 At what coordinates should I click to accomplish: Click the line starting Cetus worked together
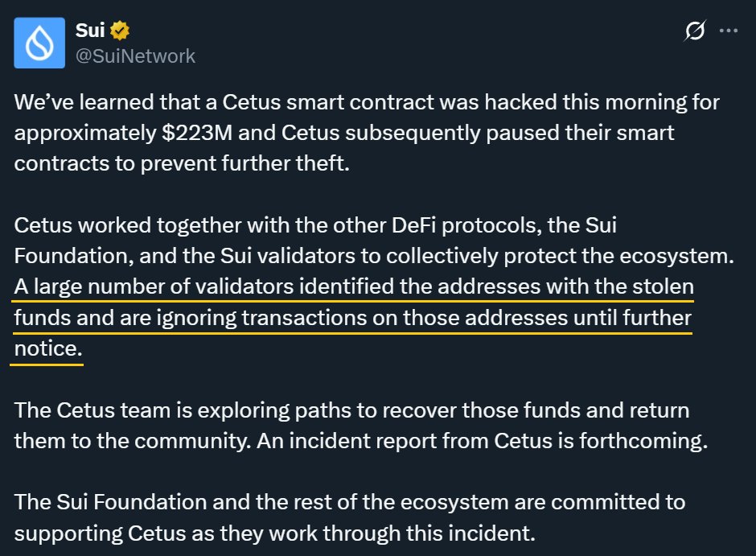315,225
